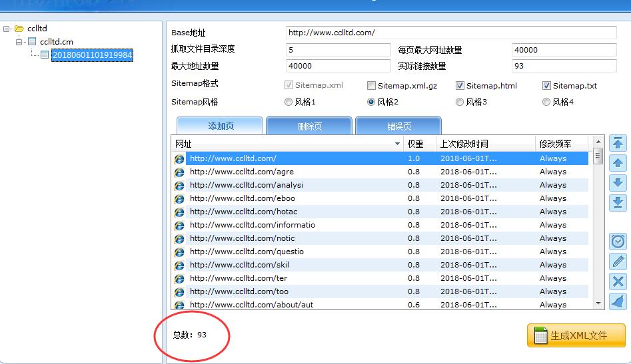Click the IE icon beside http://www.cclltd.com/agre
Screen dimensions: 631x364
(x=179, y=172)
